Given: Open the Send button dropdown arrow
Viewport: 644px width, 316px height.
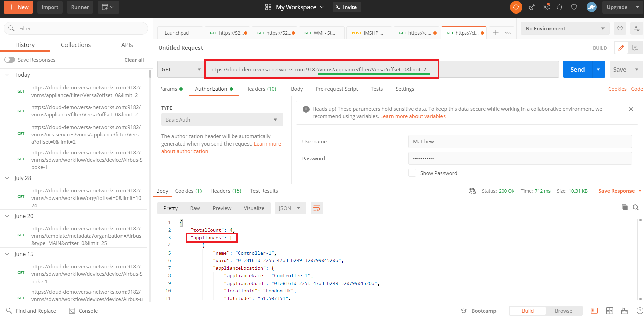Looking at the screenshot, I should (598, 69).
